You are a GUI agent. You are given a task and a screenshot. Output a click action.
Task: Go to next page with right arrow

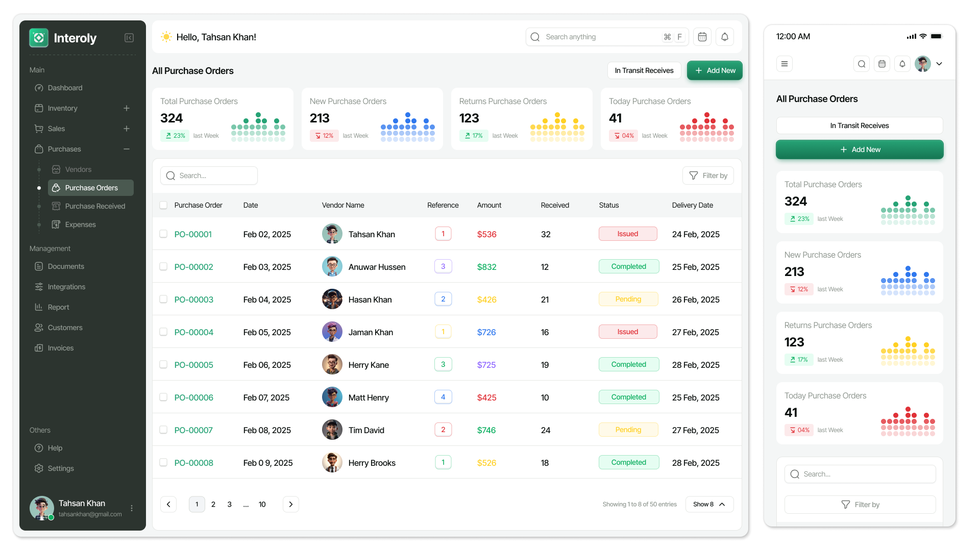tap(290, 504)
